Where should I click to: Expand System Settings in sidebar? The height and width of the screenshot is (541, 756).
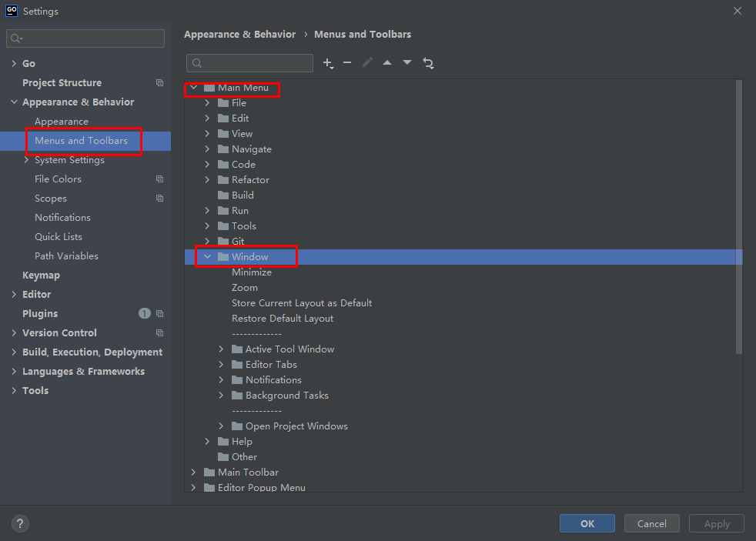click(26, 160)
